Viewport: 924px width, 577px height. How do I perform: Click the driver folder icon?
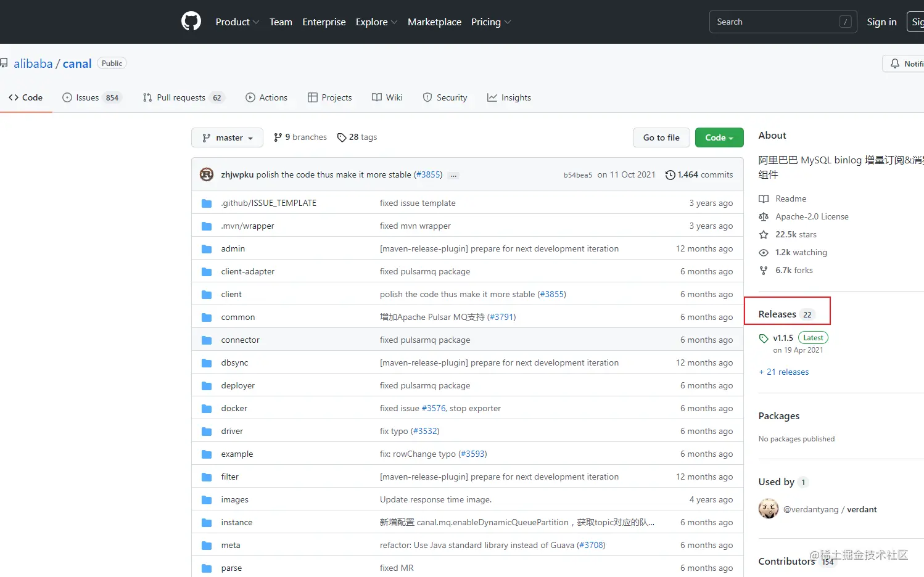(x=207, y=432)
